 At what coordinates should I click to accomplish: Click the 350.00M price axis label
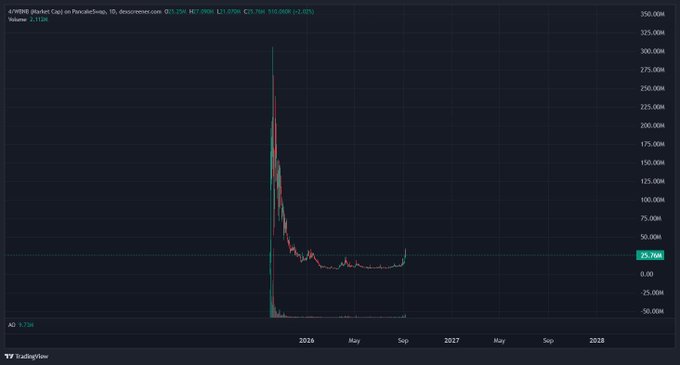point(652,14)
